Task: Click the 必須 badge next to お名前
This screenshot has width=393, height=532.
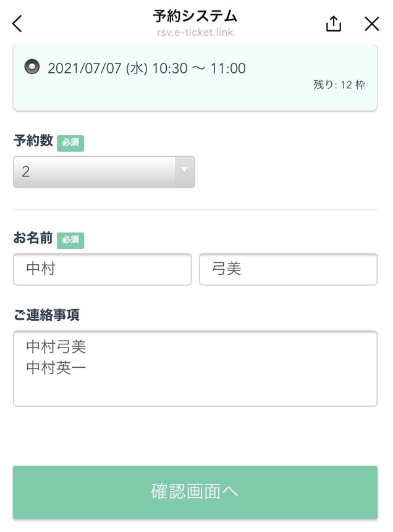Action: [x=70, y=240]
